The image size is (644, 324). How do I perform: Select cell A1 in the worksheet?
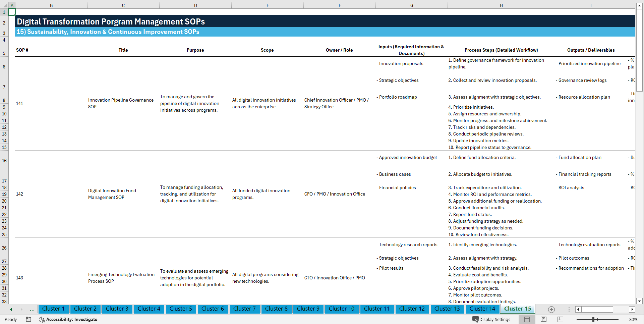(12, 12)
